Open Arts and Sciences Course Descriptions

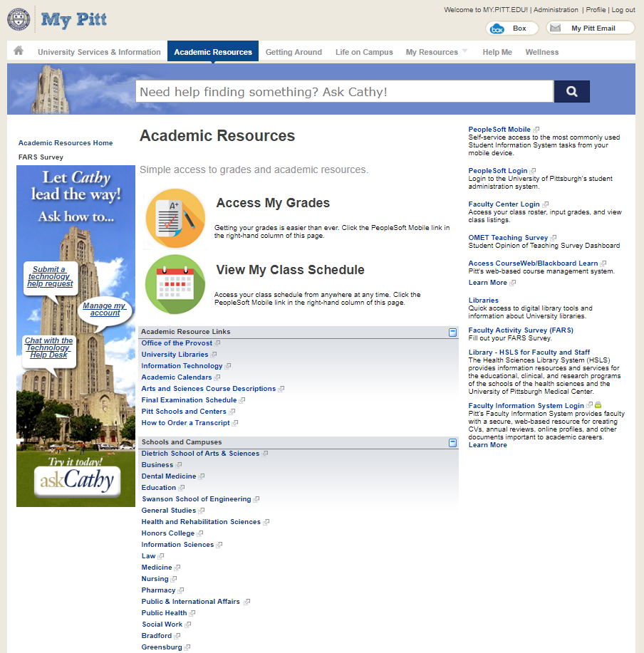click(208, 389)
